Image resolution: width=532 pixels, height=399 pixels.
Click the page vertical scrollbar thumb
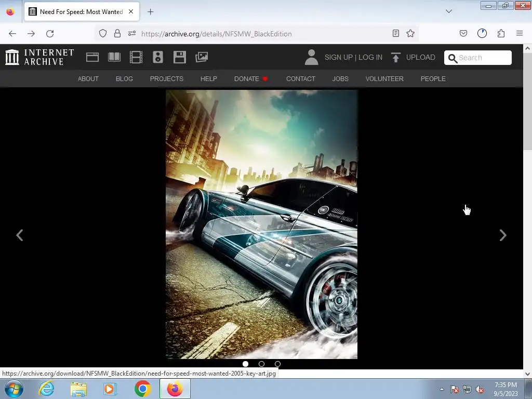click(x=528, y=101)
